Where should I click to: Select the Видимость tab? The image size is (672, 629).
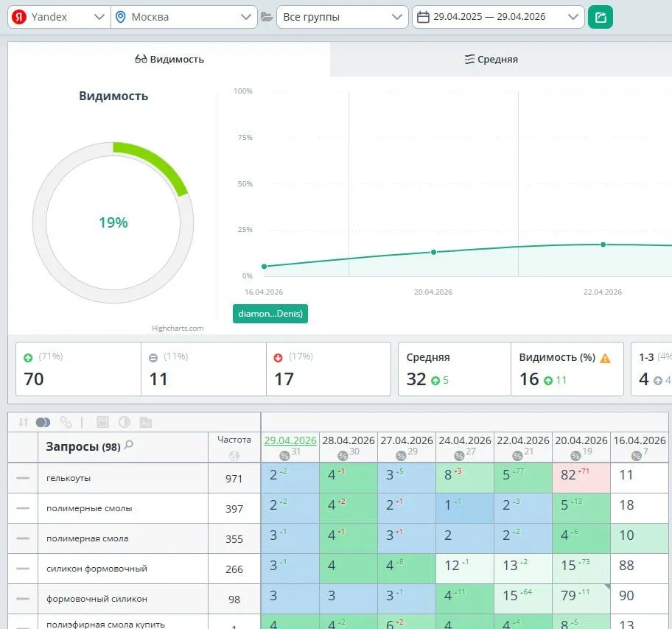[x=169, y=59]
